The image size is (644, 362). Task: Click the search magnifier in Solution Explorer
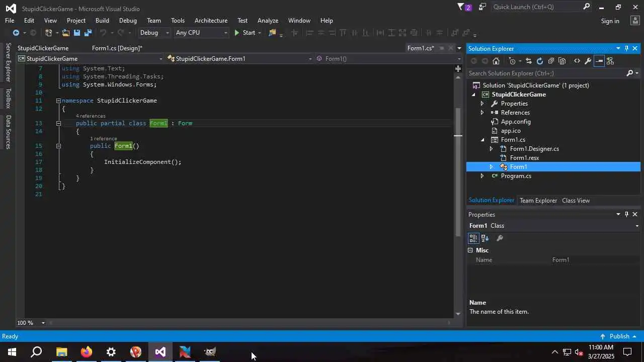pos(629,73)
